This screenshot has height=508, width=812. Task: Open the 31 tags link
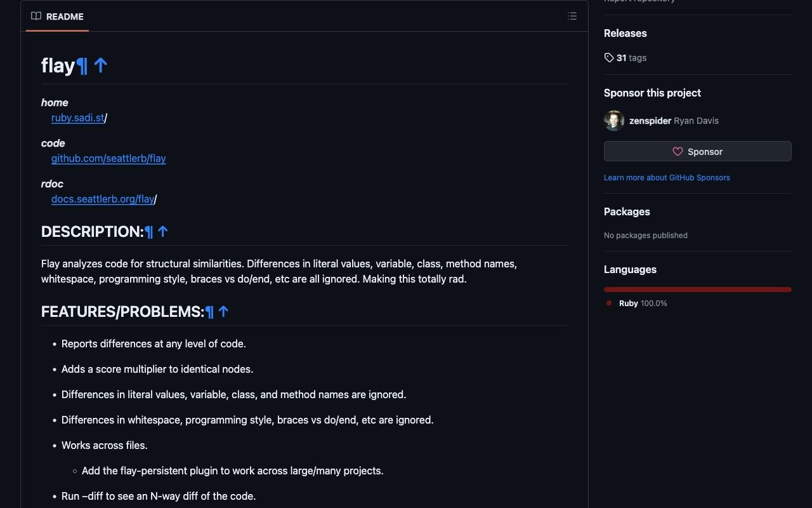(x=625, y=58)
